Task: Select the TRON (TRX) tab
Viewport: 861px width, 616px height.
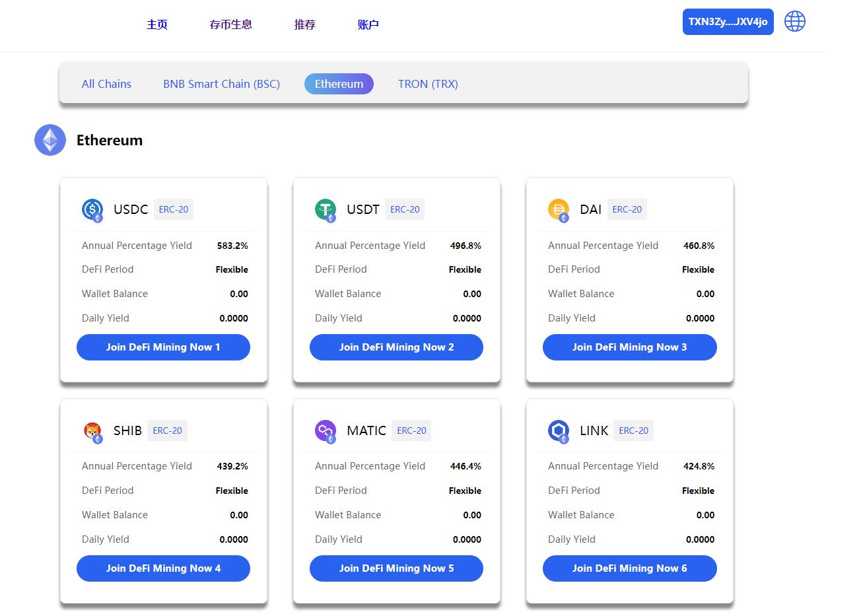Action: 428,84
